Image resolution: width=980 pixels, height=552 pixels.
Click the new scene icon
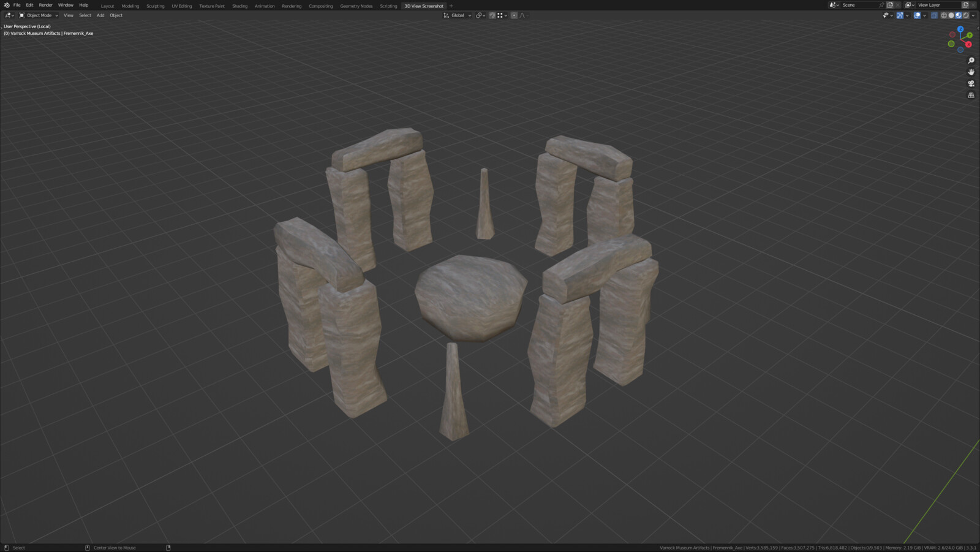[890, 5]
